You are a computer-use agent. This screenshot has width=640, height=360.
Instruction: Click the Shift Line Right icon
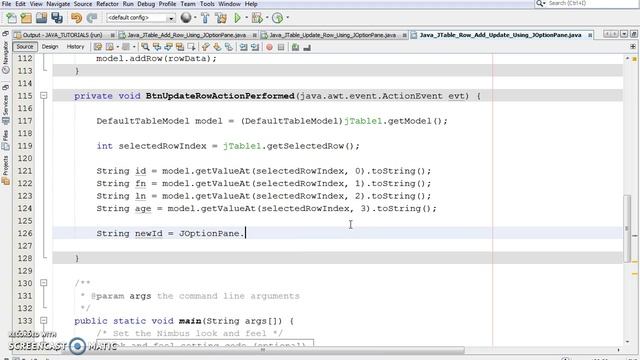(255, 47)
